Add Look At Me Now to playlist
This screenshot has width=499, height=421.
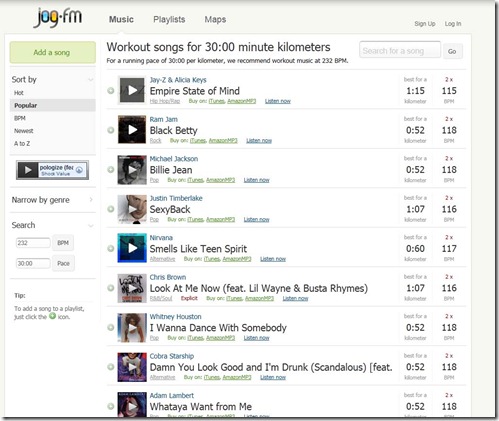111,288
